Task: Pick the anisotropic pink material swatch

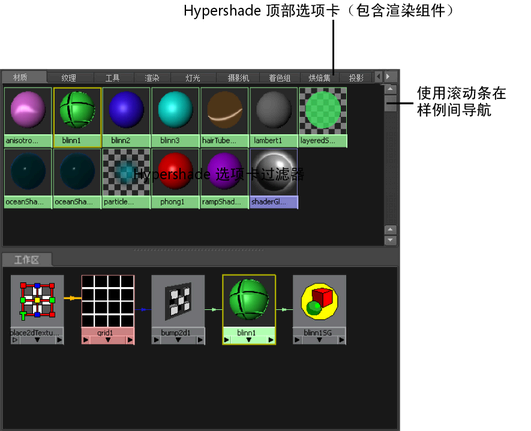Action: click(28, 111)
